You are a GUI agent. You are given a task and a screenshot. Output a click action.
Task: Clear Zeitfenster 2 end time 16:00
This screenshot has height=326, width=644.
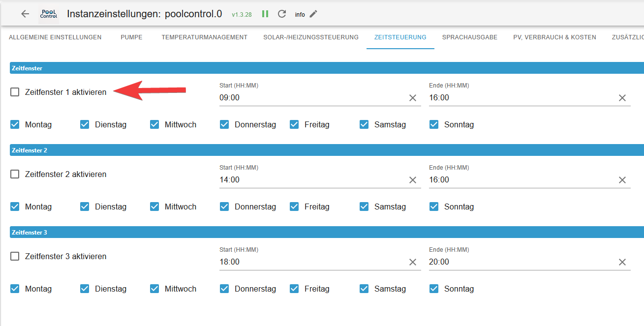622,180
